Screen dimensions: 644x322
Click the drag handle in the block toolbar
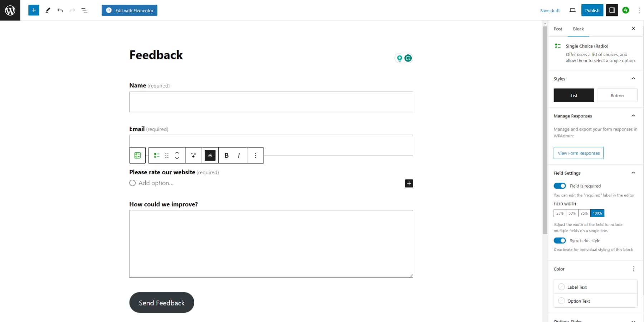point(166,155)
